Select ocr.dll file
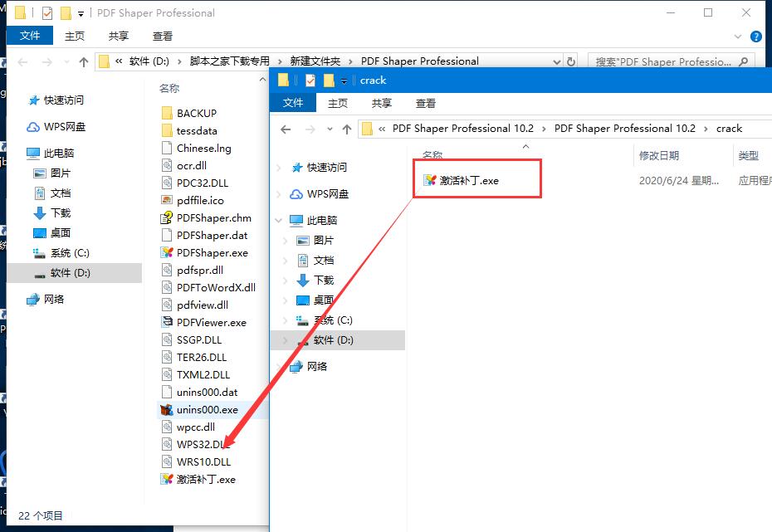Screen dimensions: 772x532 tap(183, 166)
